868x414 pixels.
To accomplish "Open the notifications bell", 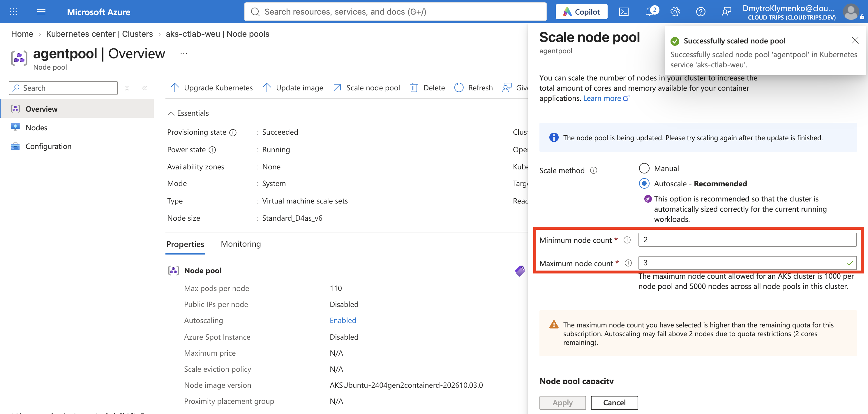I will tap(651, 12).
